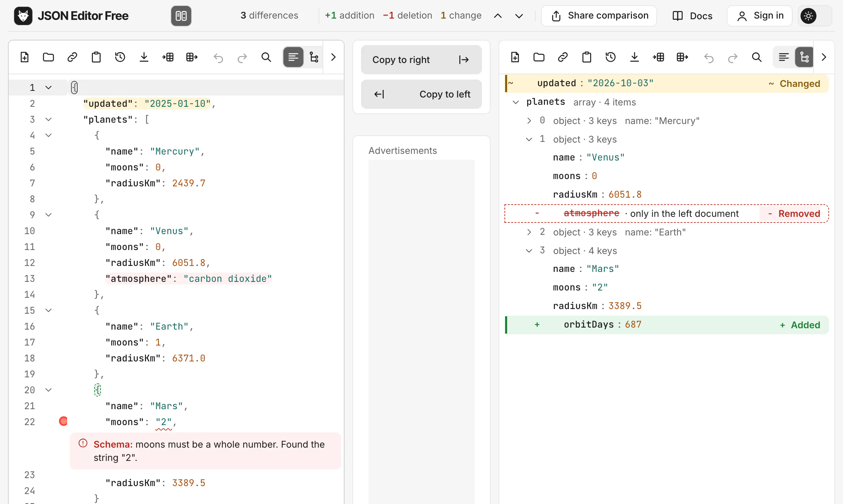
Task: Open file folder in left editor
Action: [48, 57]
